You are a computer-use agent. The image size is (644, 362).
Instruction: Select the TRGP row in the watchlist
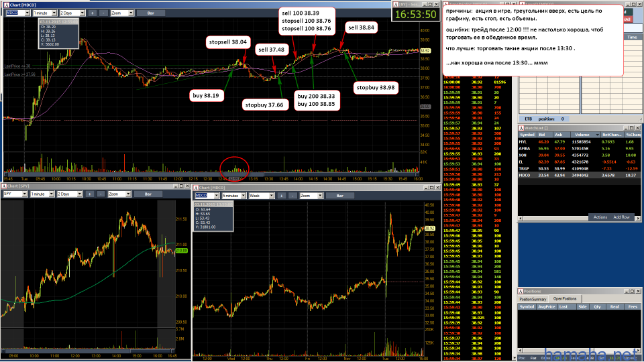click(x=579, y=168)
